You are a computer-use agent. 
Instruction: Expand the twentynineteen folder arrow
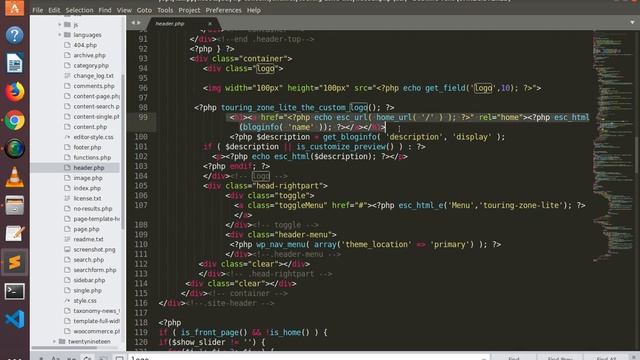54,341
